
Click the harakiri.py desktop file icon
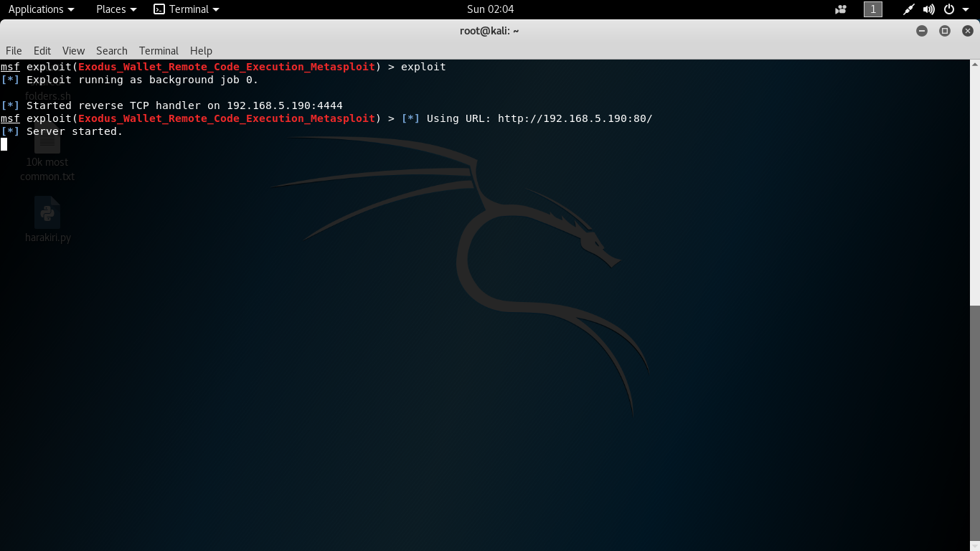[x=47, y=213]
